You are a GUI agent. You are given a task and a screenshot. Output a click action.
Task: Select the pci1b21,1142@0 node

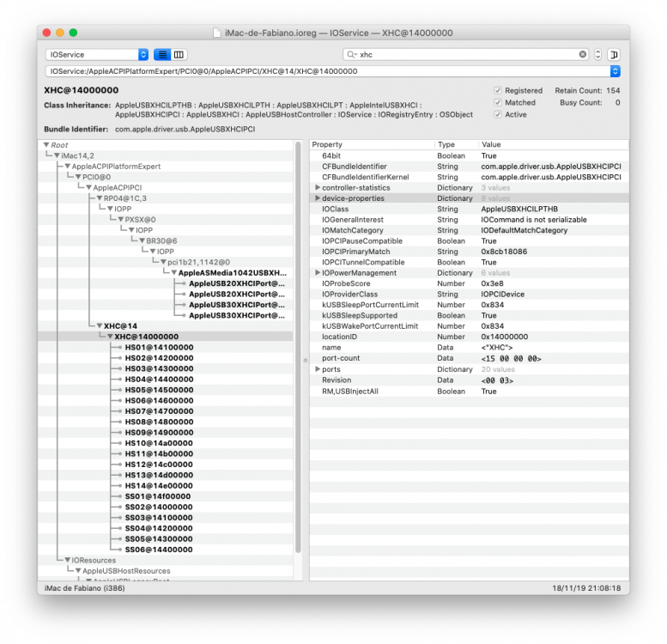coord(198,262)
